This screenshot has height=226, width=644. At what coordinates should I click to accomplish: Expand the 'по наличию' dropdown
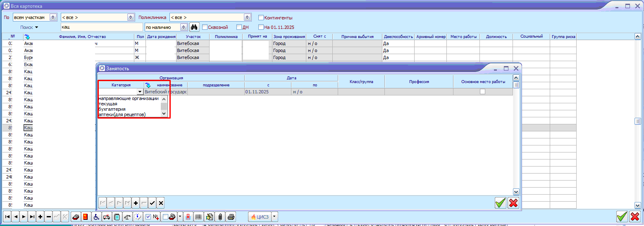click(x=184, y=27)
